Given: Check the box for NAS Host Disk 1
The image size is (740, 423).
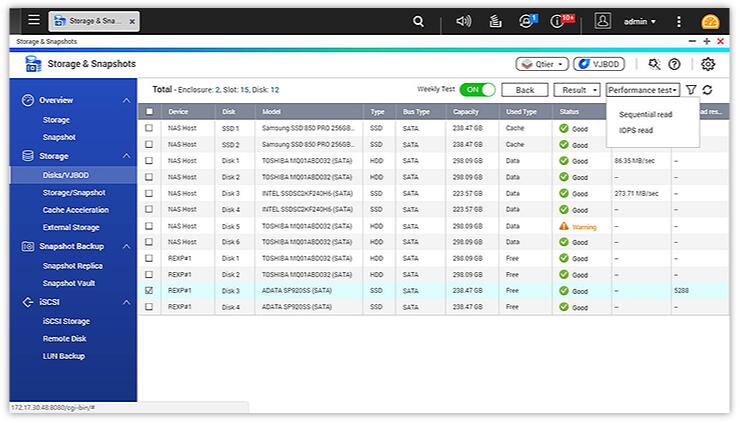Looking at the screenshot, I should click(149, 161).
